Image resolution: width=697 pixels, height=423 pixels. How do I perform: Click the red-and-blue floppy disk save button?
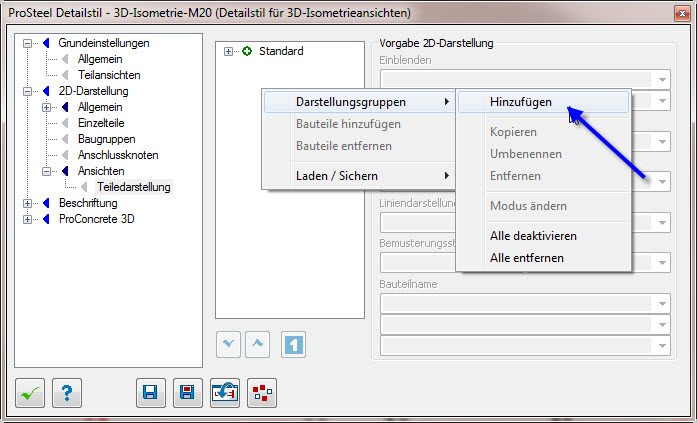pyautogui.click(x=188, y=393)
